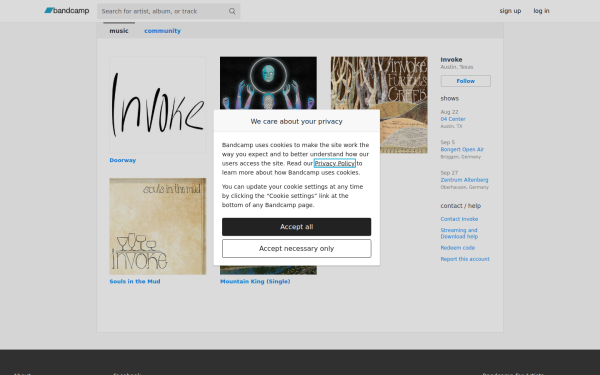Open the glowing face album cover
The height and width of the screenshot is (375, 600).
268,83
